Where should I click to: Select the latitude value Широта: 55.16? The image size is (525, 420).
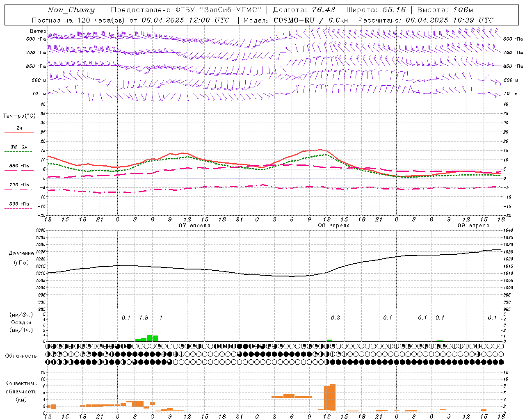point(376,10)
